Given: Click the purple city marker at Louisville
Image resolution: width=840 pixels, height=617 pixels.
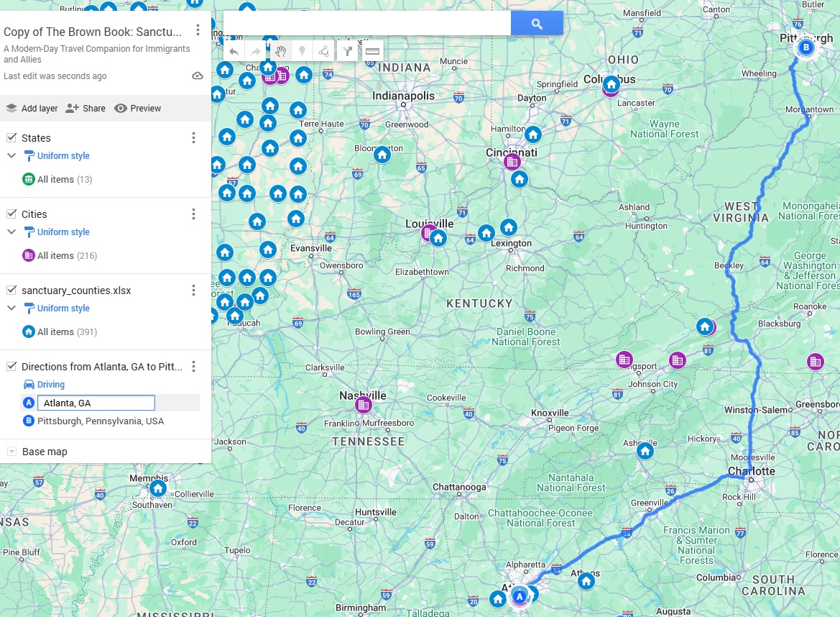Looking at the screenshot, I should [428, 233].
